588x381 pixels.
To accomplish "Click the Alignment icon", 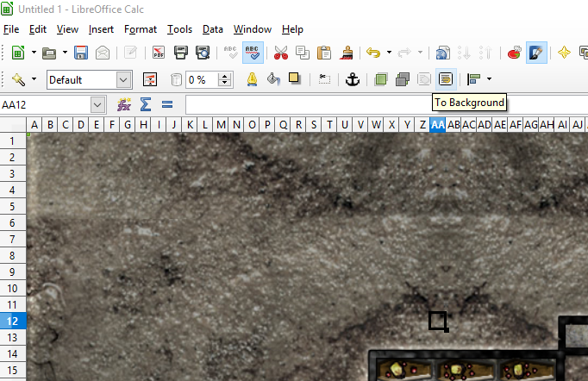I will (x=474, y=79).
